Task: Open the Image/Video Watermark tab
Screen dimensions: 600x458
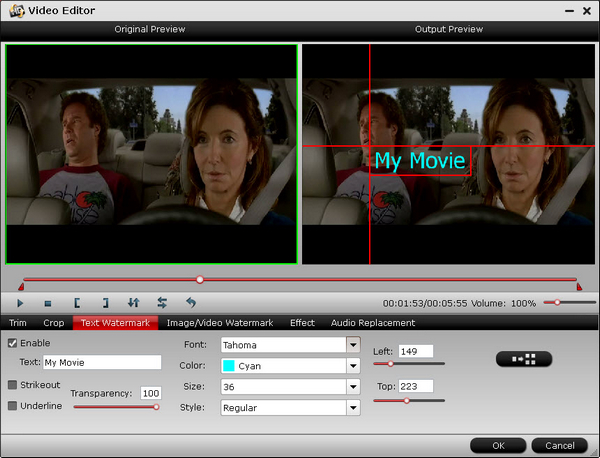Action: click(x=220, y=323)
